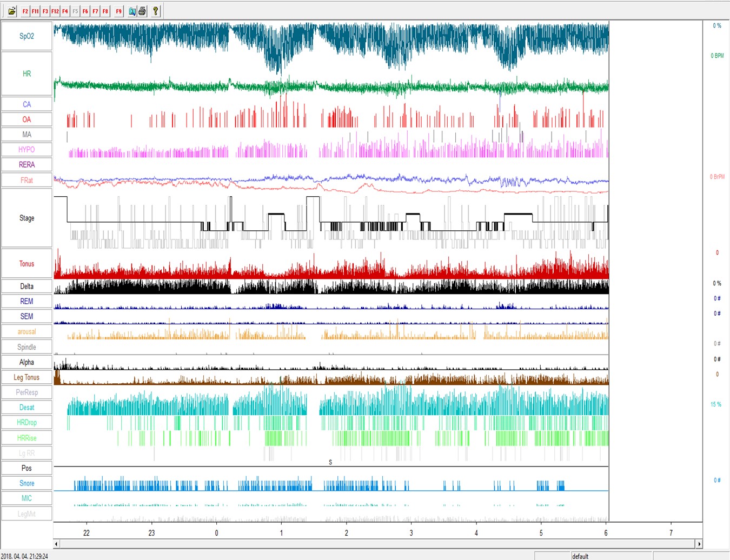The width and height of the screenshot is (730, 560).
Task: Click the Stage channel label
Action: [x=26, y=218]
